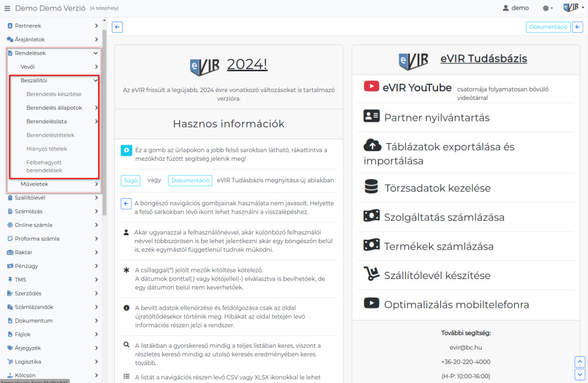Viewport: 588px width, 383px height.
Task: Click the Kölcsön sidebar icon
Action: 10,376
